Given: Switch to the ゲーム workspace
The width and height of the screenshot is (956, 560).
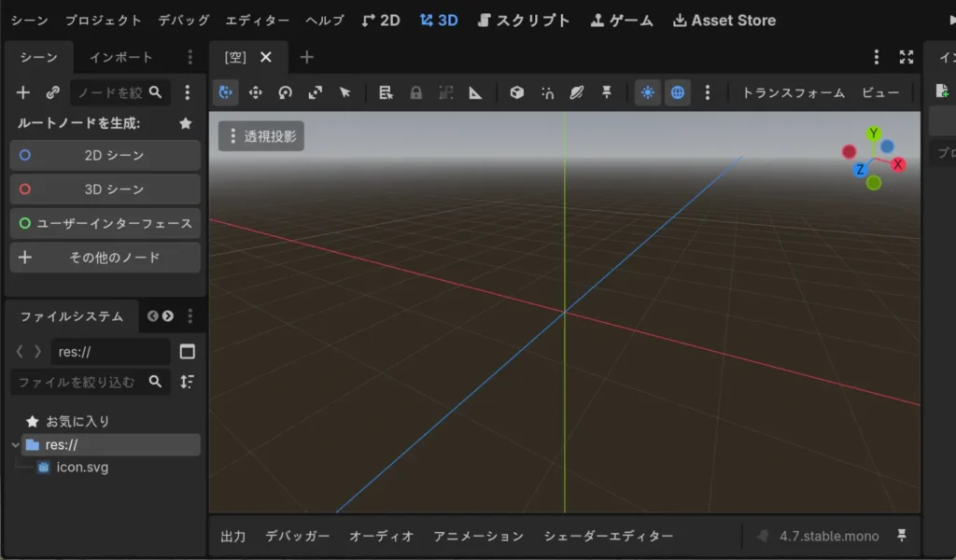Looking at the screenshot, I should [622, 21].
